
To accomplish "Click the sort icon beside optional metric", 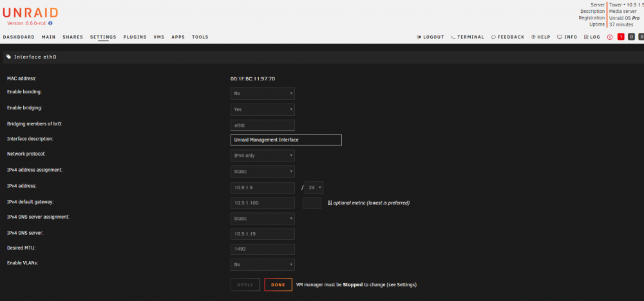I will click(330, 203).
